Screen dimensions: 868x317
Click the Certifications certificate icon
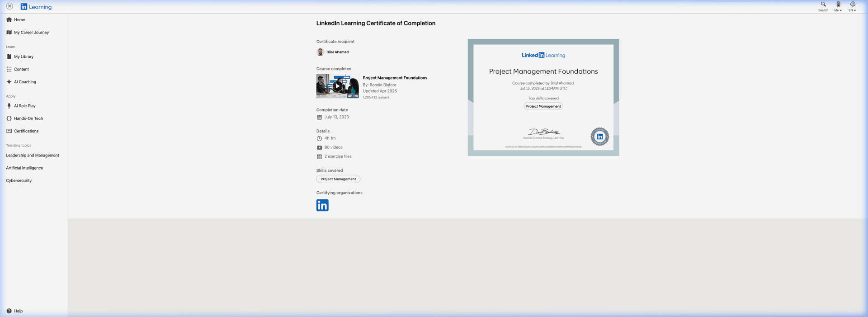click(x=9, y=131)
